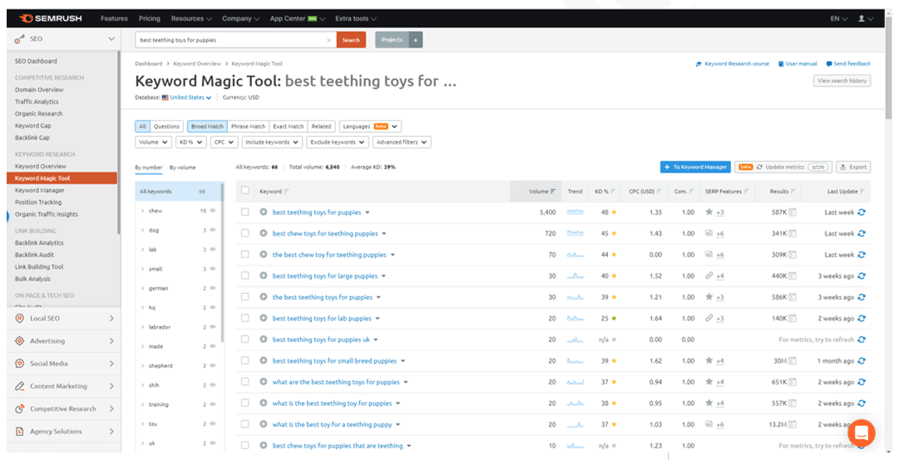This screenshot has width=900, height=460.
Task: Switch to the Questions tab
Action: tap(166, 126)
